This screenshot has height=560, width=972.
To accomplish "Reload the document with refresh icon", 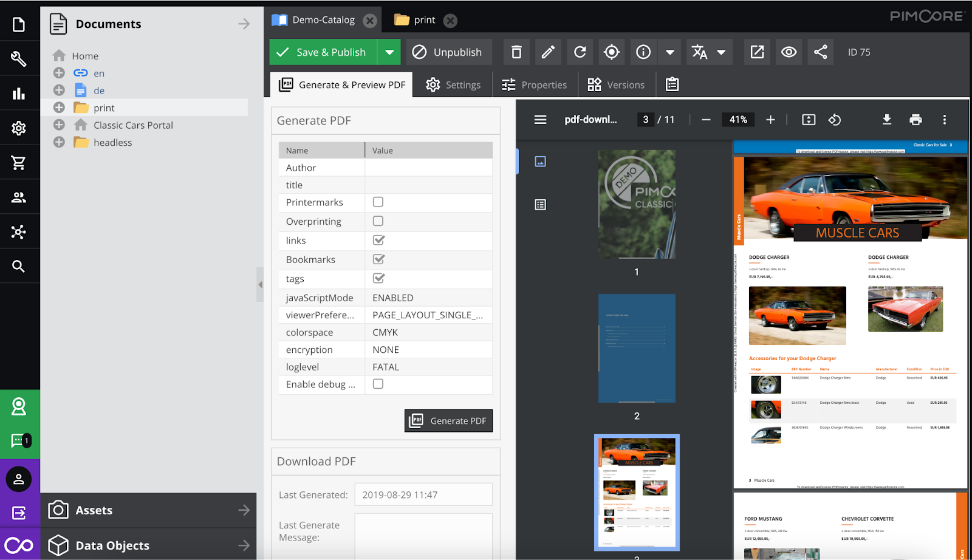I will (x=580, y=52).
